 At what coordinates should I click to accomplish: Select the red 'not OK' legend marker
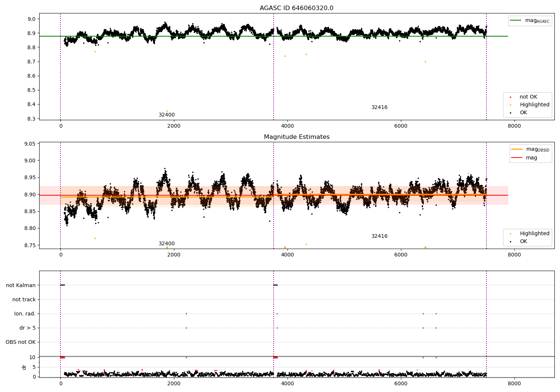click(x=510, y=97)
